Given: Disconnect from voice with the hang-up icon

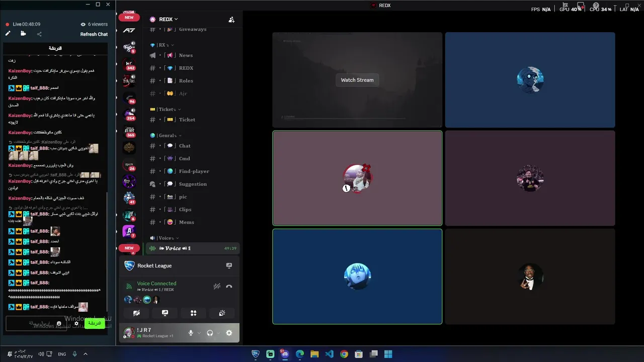Looking at the screenshot, I should (x=229, y=287).
